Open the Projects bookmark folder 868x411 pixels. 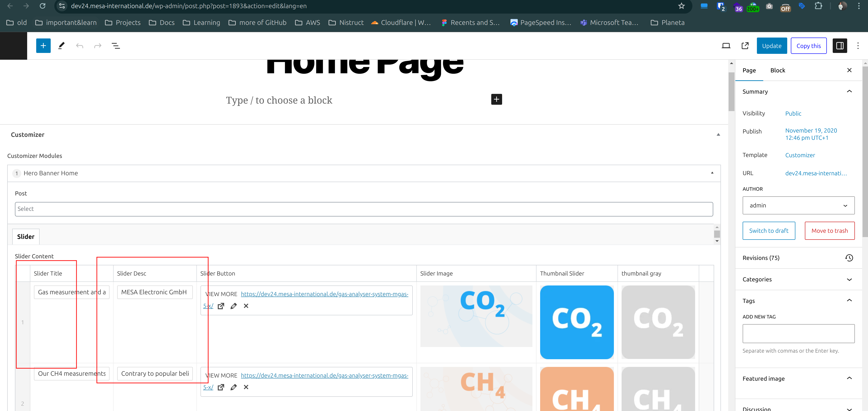click(x=123, y=23)
